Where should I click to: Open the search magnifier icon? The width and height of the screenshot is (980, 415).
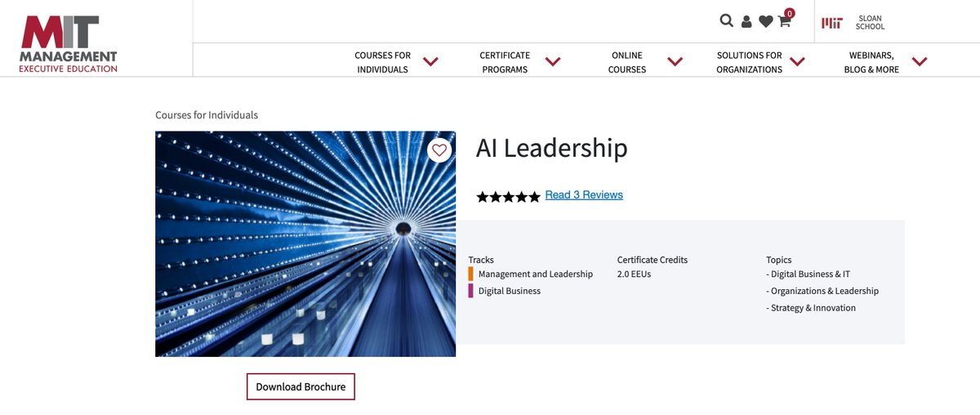pyautogui.click(x=726, y=21)
